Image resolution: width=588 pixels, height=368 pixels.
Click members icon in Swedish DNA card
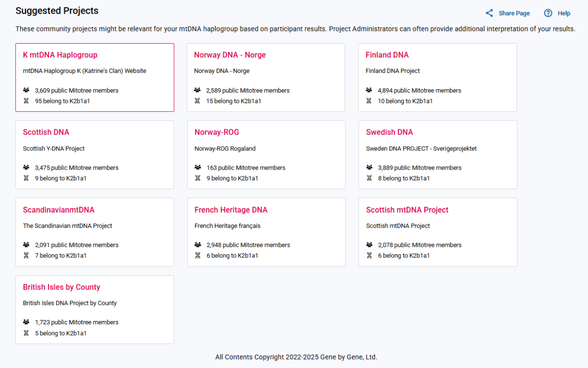(x=369, y=168)
